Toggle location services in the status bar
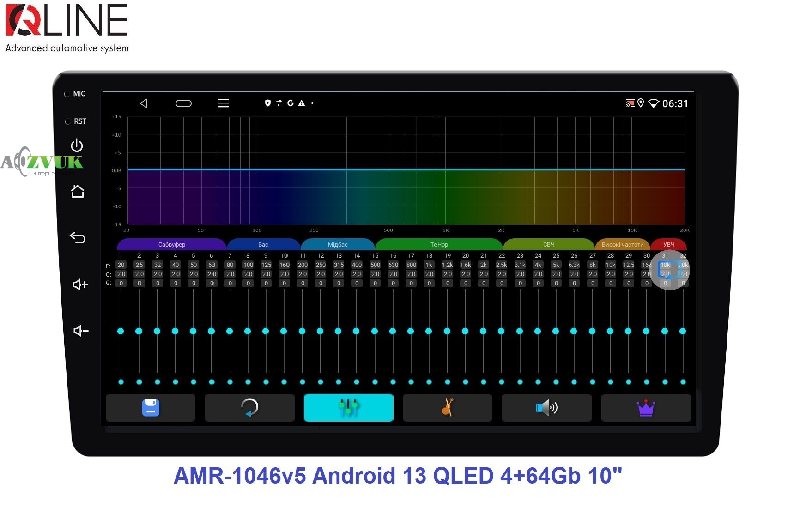The height and width of the screenshot is (532, 788). (641, 103)
